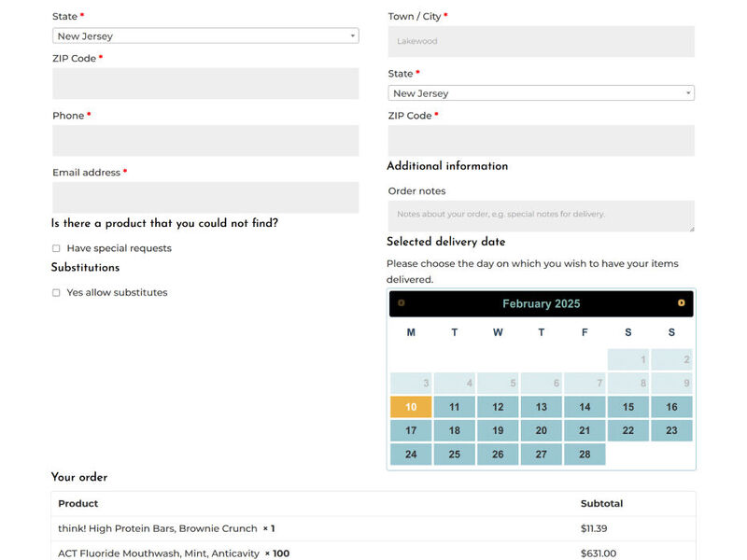
Task: Choose February 20 on the calendar
Action: tap(542, 430)
